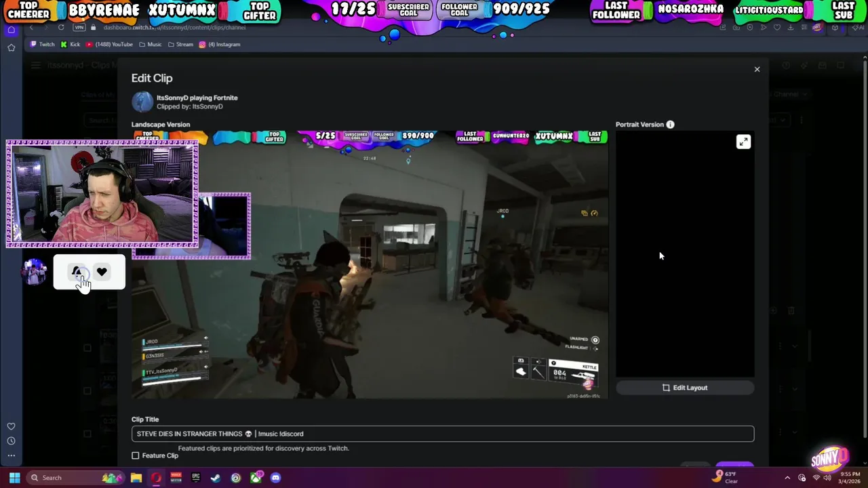Open the YouTube bookmark
Screen dimensions: 868x488
(109, 44)
